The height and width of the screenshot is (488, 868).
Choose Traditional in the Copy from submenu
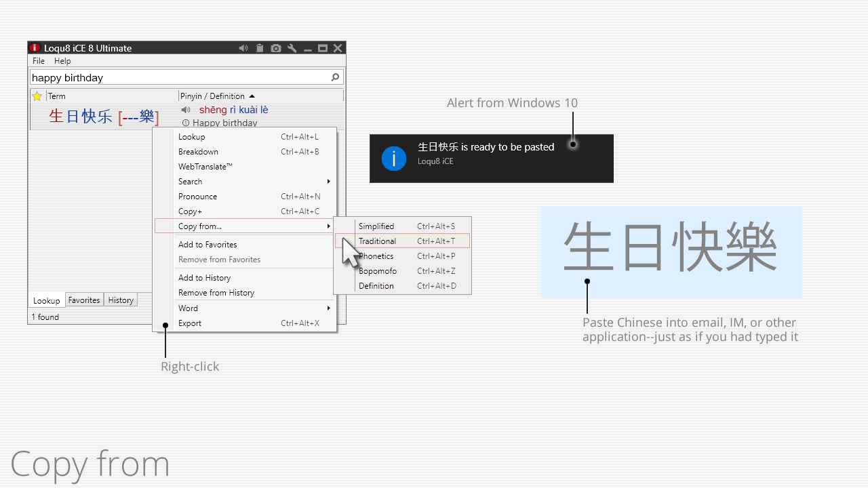click(x=378, y=241)
